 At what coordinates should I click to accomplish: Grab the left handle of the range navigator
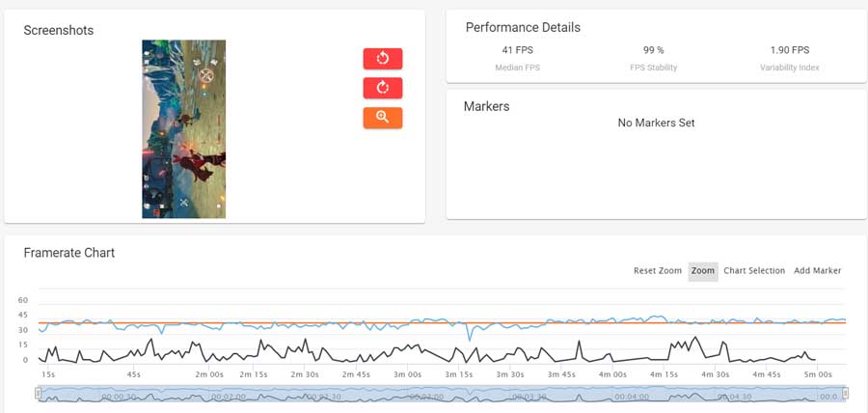(x=39, y=393)
